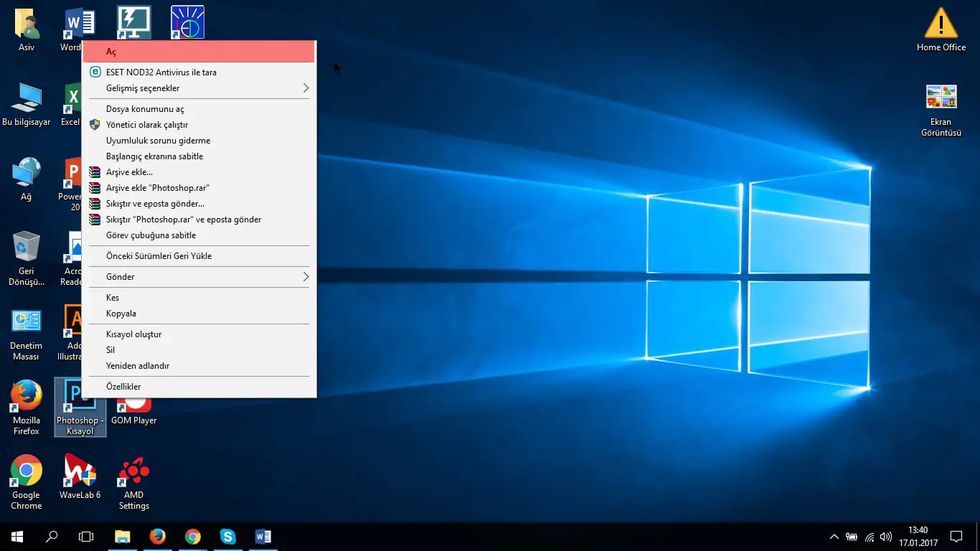This screenshot has width=980, height=551.
Task: Select the Mozilla Firefox desktop icon
Action: pyautogui.click(x=26, y=397)
